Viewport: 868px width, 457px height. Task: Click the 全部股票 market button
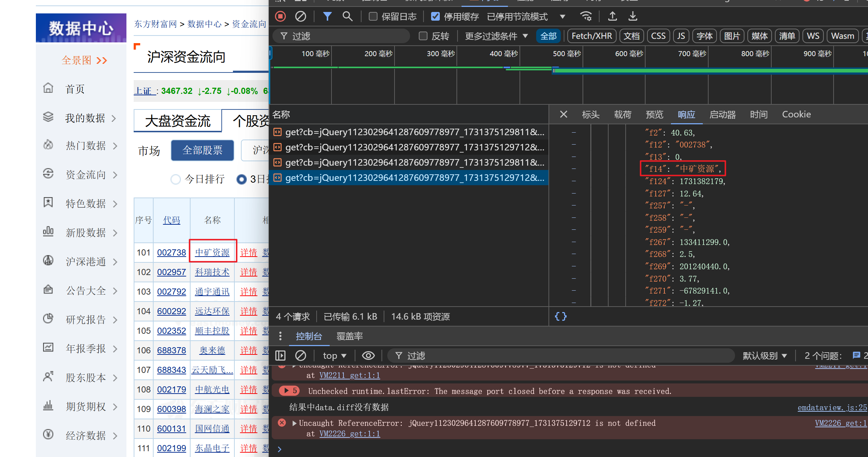(203, 150)
